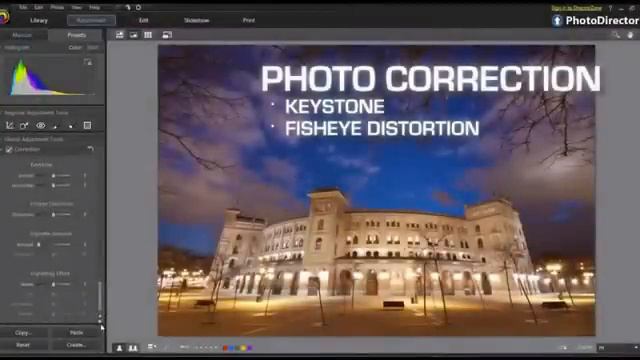This screenshot has width=640, height=360.
Task: Open the Help menu
Action: coord(95,7)
